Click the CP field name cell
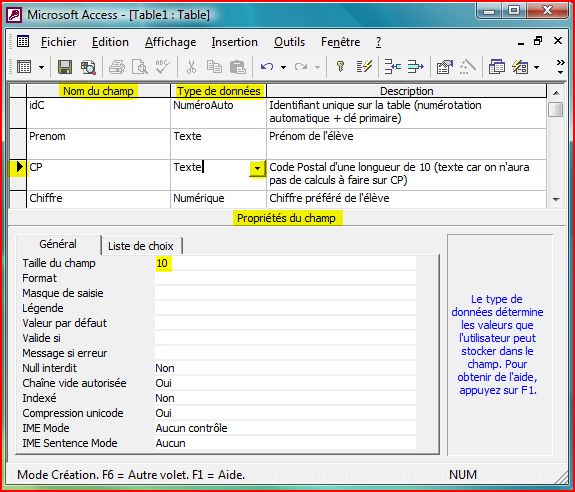The height and width of the screenshot is (492, 575). click(98, 175)
